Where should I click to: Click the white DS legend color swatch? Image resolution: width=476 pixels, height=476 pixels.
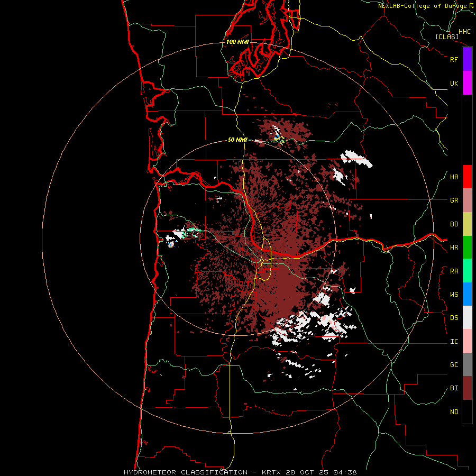(467, 317)
